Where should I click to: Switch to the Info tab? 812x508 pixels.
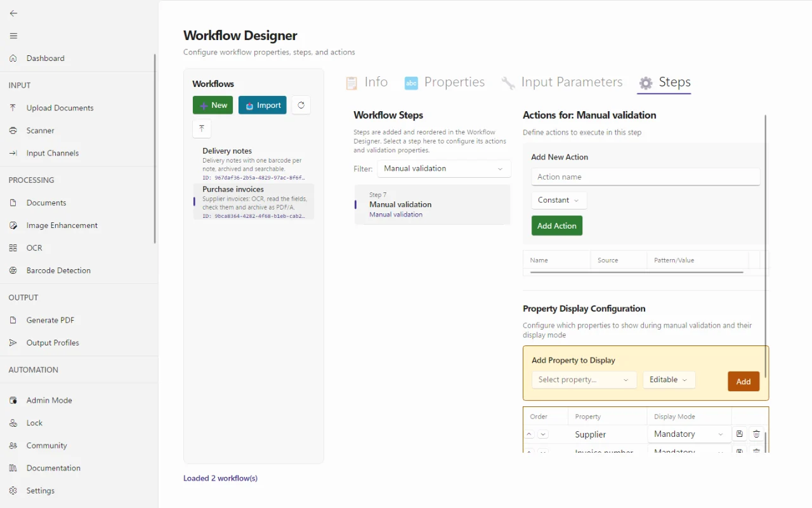tap(367, 83)
